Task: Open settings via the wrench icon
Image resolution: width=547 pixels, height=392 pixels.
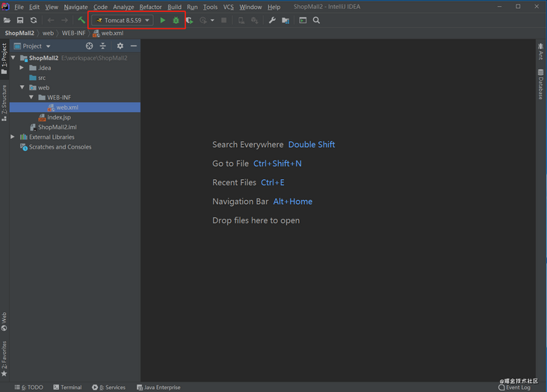Action: [272, 20]
